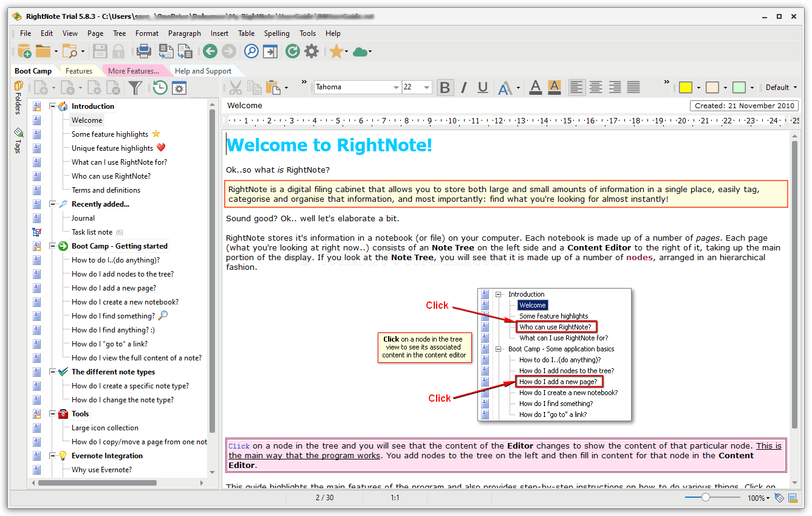812x516 pixels.
Task: Click the floppy disk save icon
Action: click(x=100, y=51)
